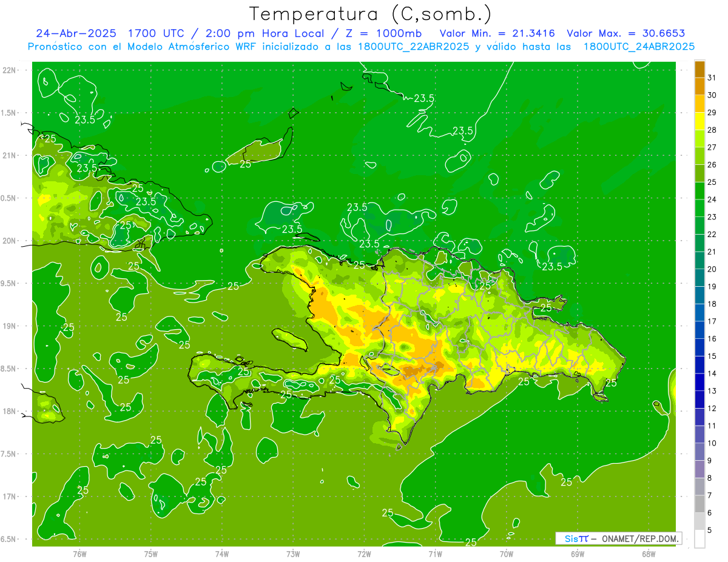The width and height of the screenshot is (728, 562).
Task: Click the yellow legend band between 28 and 29
Action: click(699, 121)
